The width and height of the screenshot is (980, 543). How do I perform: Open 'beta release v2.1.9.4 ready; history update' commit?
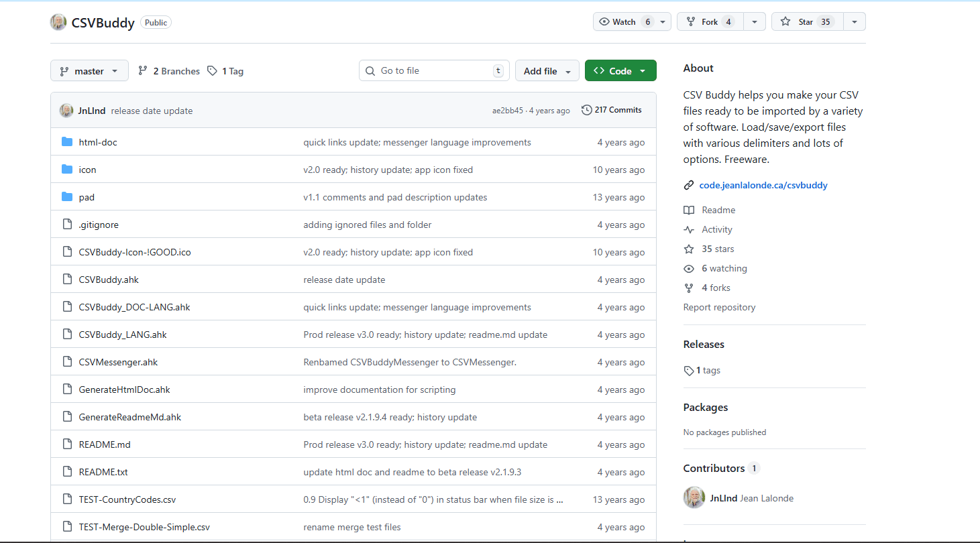click(x=390, y=417)
